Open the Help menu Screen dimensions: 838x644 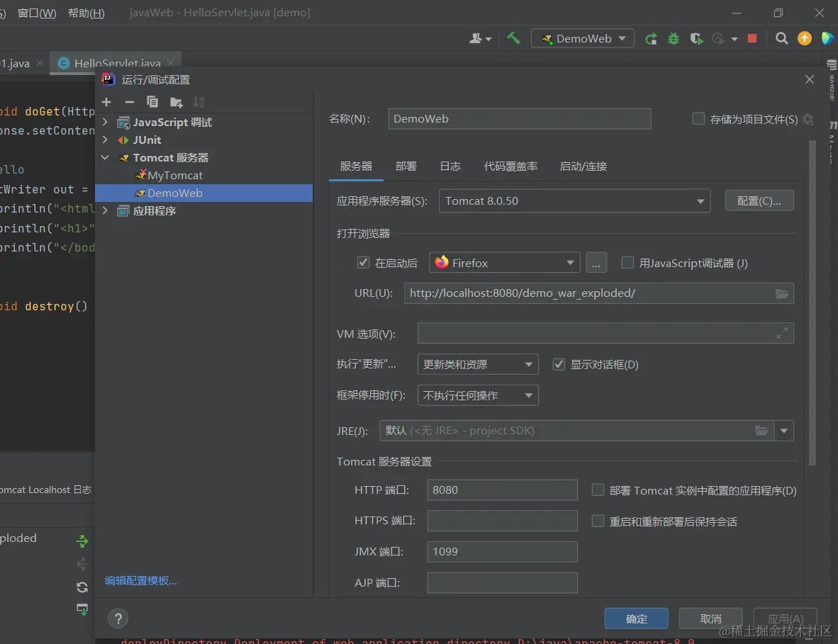86,13
